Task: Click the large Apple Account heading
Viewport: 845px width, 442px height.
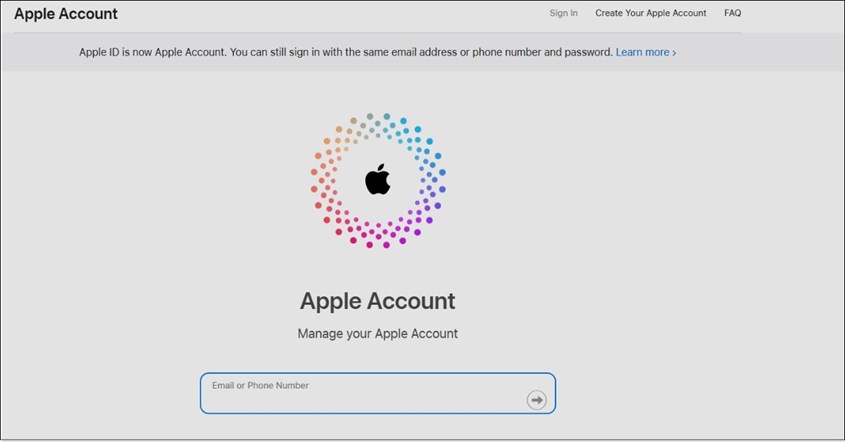Action: click(378, 301)
